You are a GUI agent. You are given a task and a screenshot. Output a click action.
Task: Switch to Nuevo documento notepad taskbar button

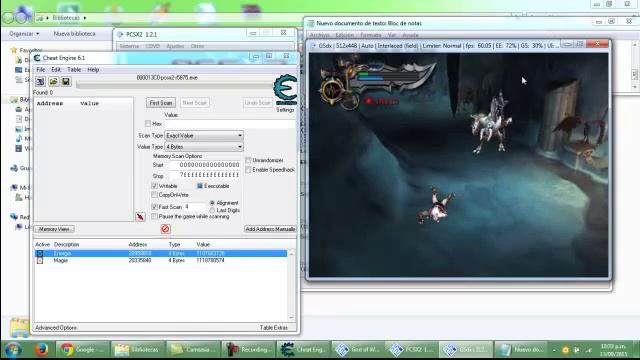click(x=521, y=350)
